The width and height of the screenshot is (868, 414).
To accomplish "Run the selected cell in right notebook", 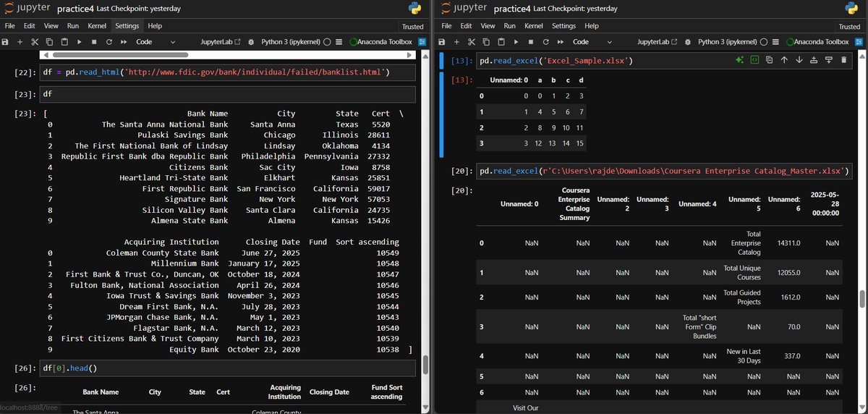I will (x=516, y=42).
